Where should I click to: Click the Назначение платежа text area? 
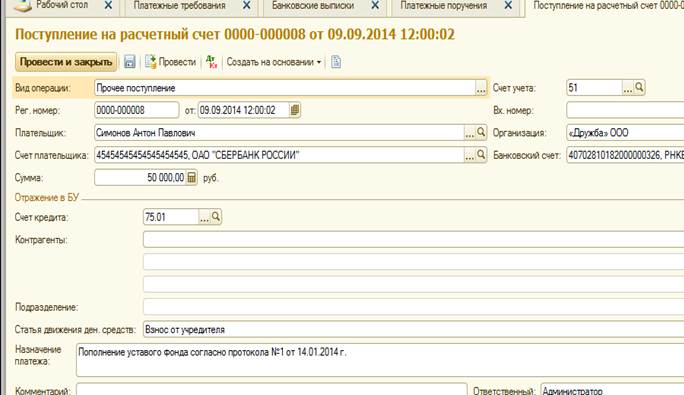(380, 360)
